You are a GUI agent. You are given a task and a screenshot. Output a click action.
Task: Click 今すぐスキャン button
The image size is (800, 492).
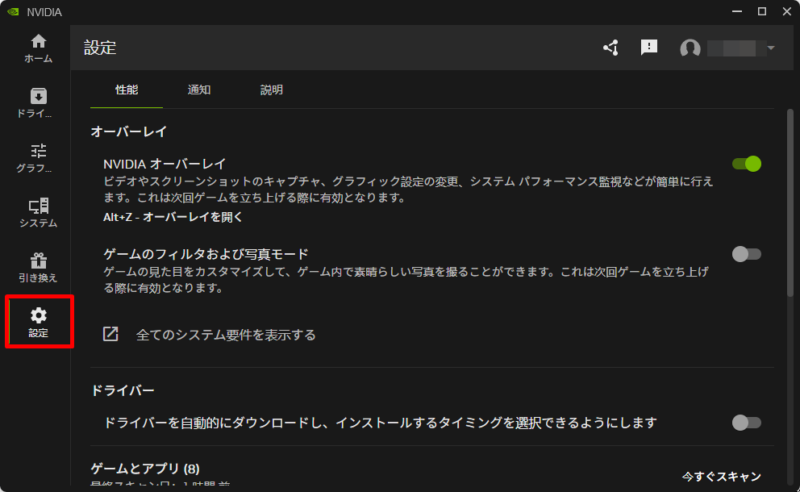(721, 477)
